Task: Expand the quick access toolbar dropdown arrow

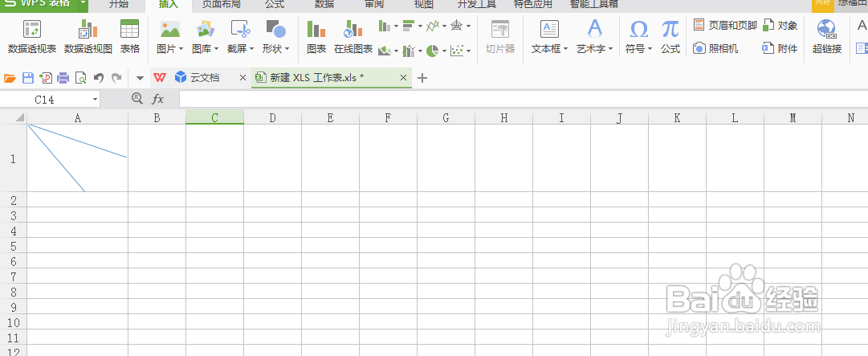Action: click(x=140, y=79)
